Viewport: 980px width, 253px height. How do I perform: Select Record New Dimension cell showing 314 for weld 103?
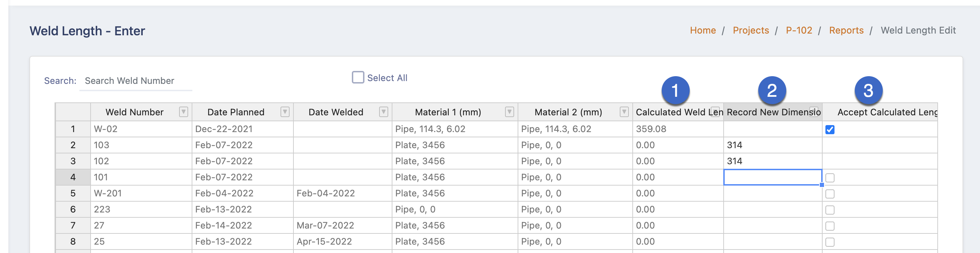tap(773, 145)
